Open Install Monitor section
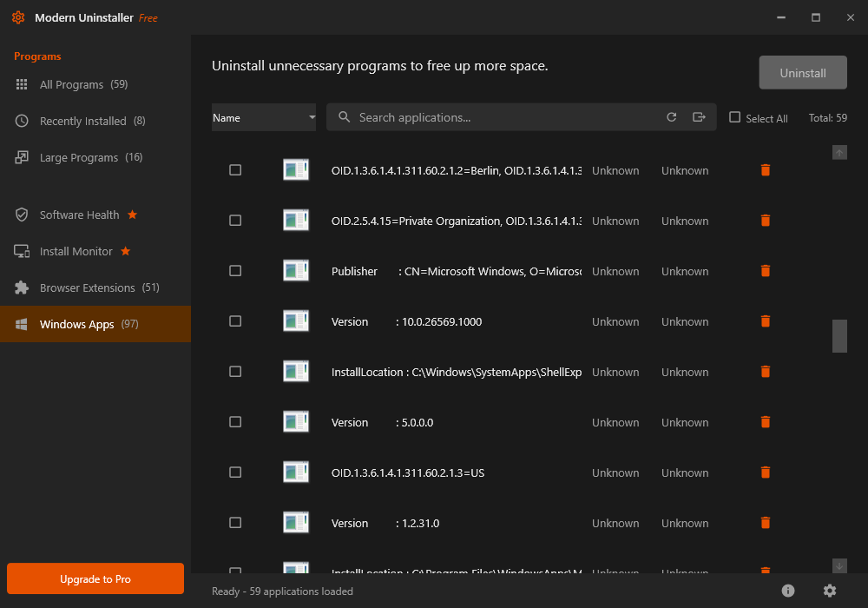 (95, 251)
